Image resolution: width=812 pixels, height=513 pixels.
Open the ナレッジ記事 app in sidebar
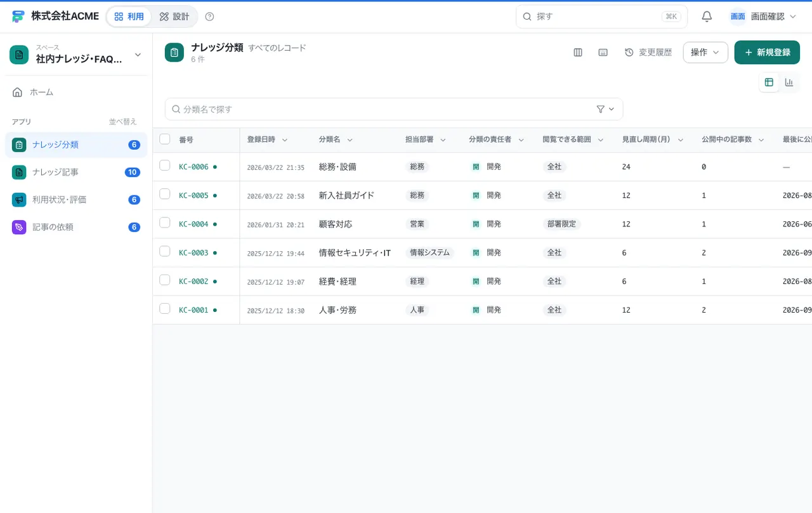[x=76, y=172]
